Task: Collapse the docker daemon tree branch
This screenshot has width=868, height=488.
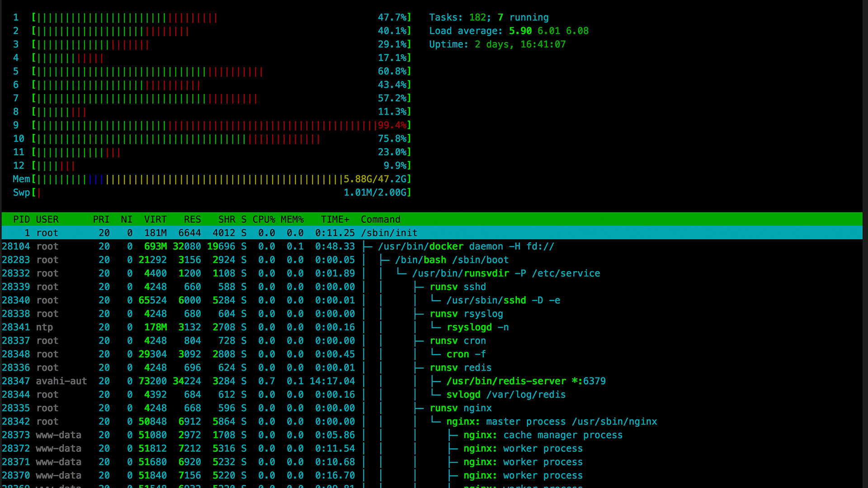Action: 368,247
